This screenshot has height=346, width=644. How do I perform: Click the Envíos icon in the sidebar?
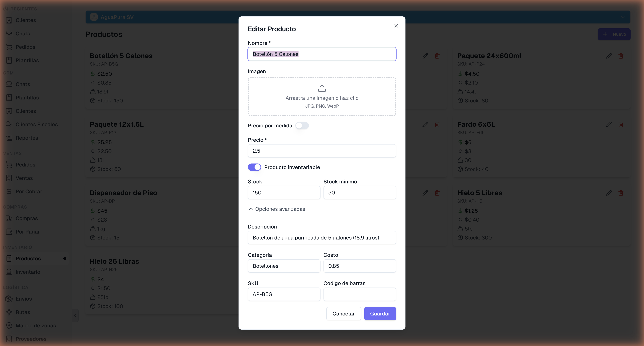(x=9, y=299)
